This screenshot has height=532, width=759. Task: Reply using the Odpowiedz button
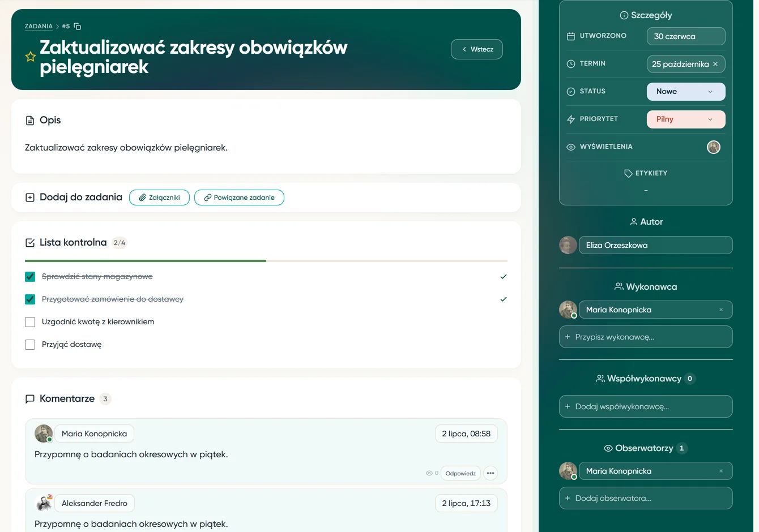pyautogui.click(x=460, y=473)
